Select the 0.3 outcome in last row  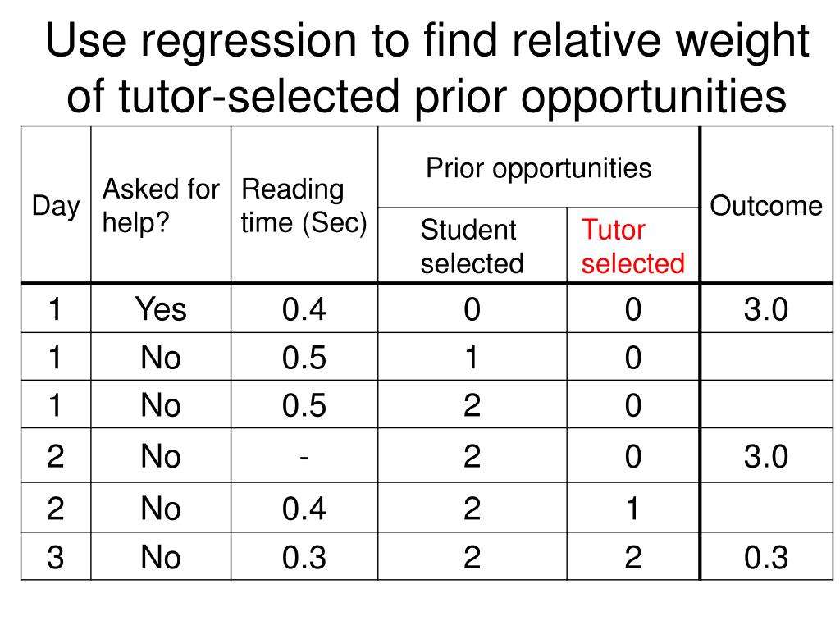pos(766,557)
